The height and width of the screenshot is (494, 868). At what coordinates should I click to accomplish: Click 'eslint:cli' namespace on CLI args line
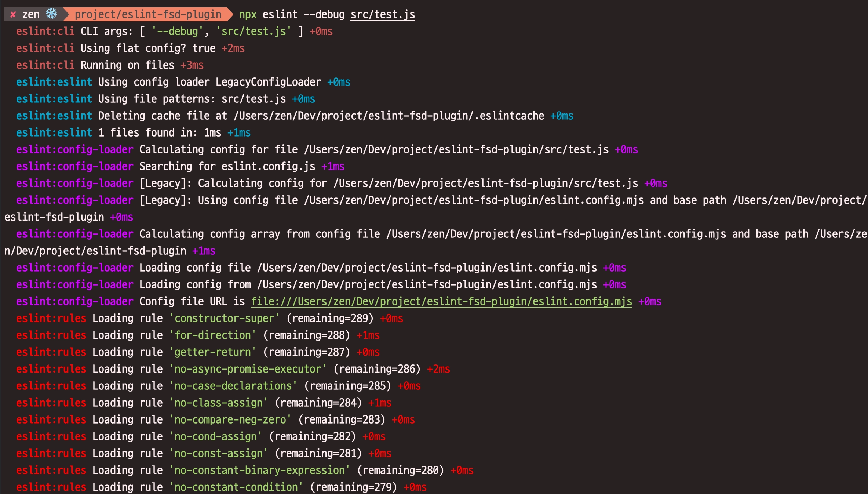coord(45,32)
